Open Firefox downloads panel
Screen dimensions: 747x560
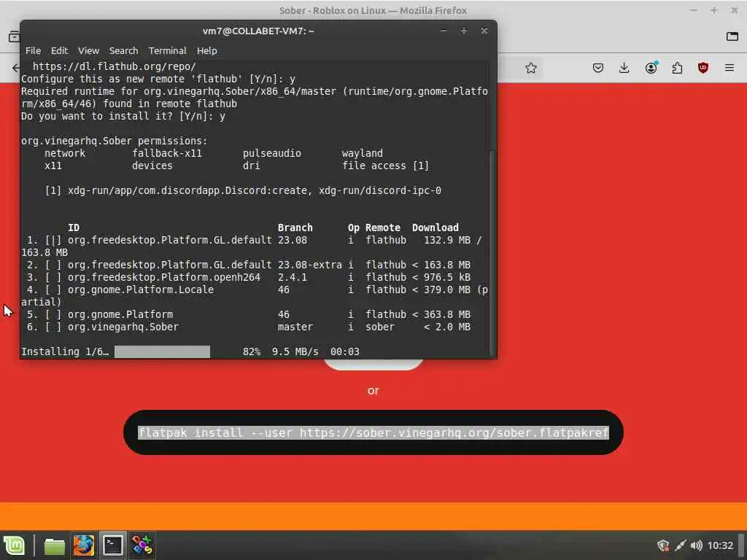[624, 68]
